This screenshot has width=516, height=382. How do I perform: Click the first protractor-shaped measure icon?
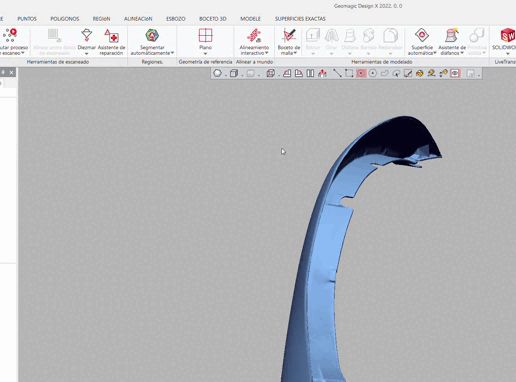coord(287,73)
